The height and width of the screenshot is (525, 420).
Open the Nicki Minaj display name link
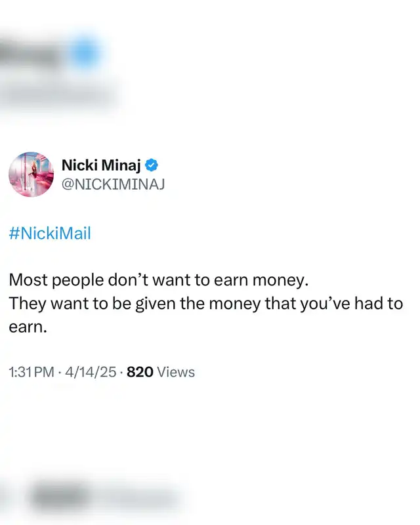click(102, 165)
